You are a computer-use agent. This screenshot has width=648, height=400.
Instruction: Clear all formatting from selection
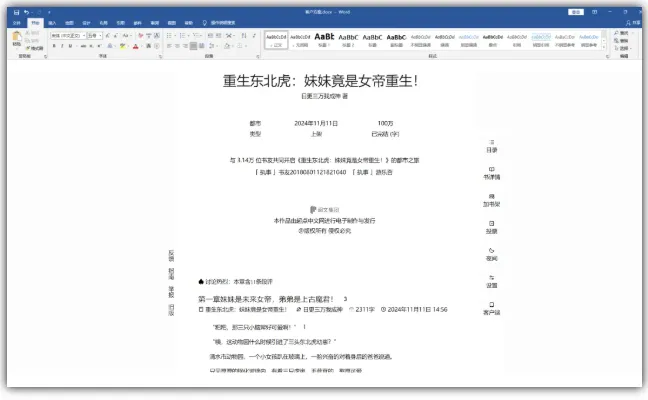click(141, 36)
